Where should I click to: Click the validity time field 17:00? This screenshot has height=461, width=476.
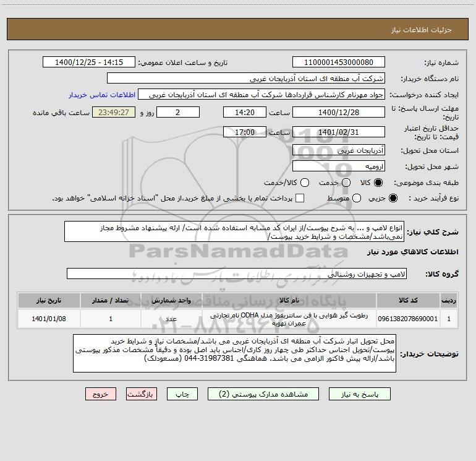click(245, 132)
